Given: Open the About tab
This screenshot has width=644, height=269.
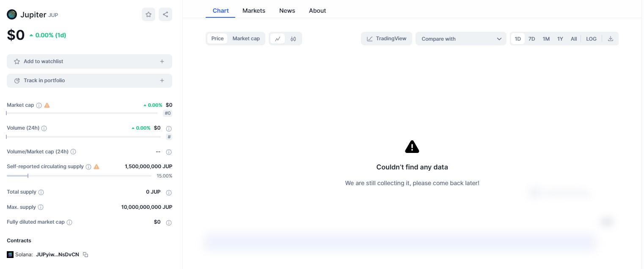Looking at the screenshot, I should (x=317, y=11).
